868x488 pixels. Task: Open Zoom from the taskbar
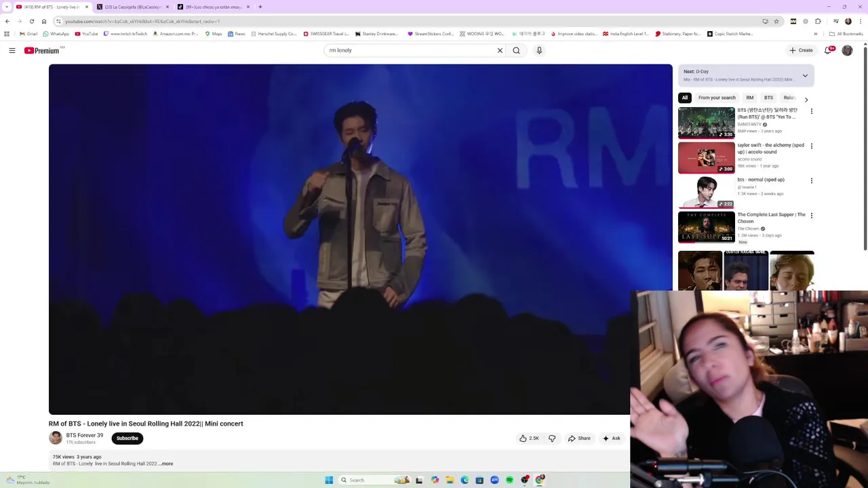click(x=494, y=480)
